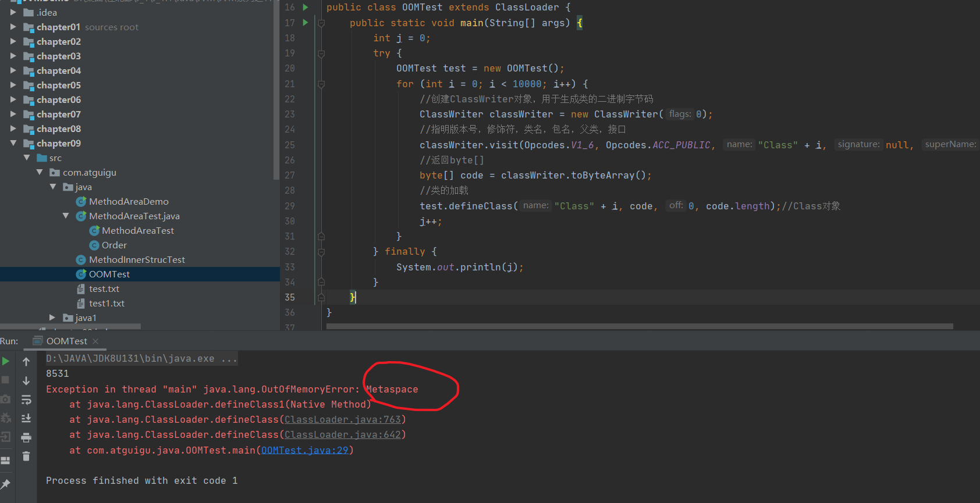Click 'off:' parameter hint on line 29

point(676,205)
